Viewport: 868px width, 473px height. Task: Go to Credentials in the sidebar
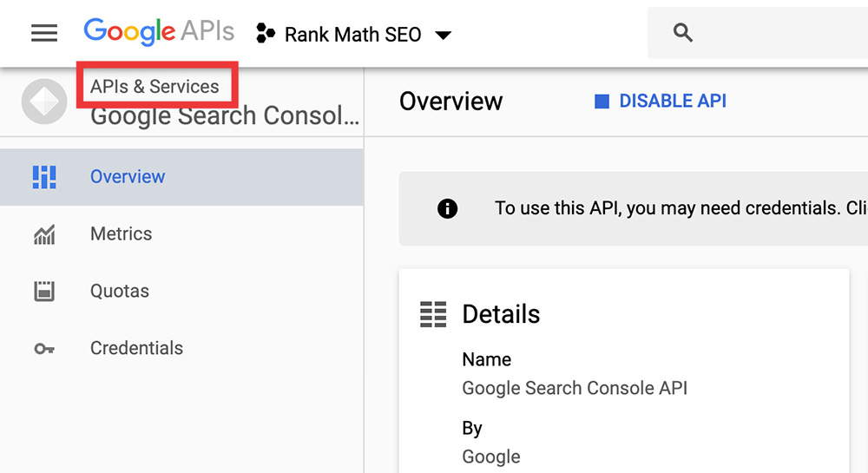[136, 349]
